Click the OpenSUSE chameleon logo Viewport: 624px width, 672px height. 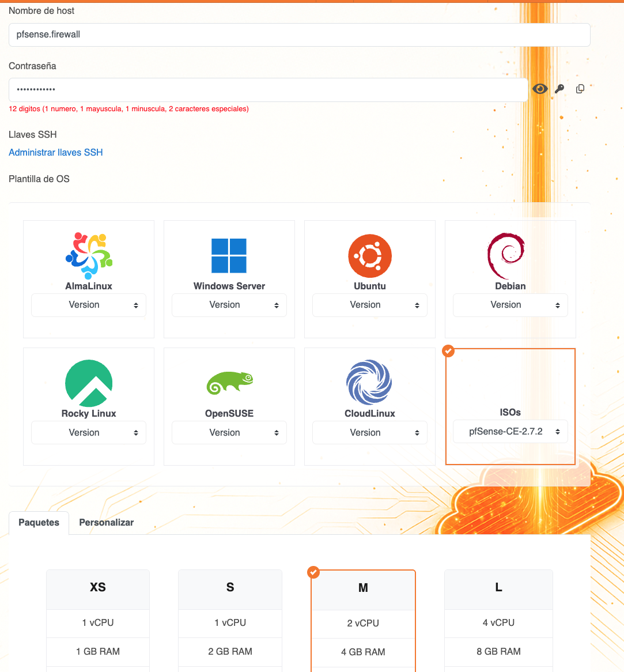click(229, 383)
